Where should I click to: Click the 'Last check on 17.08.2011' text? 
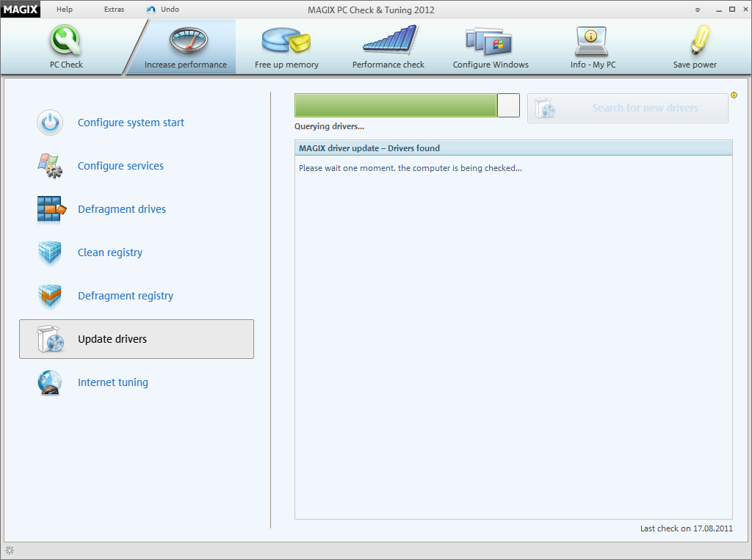tap(687, 528)
